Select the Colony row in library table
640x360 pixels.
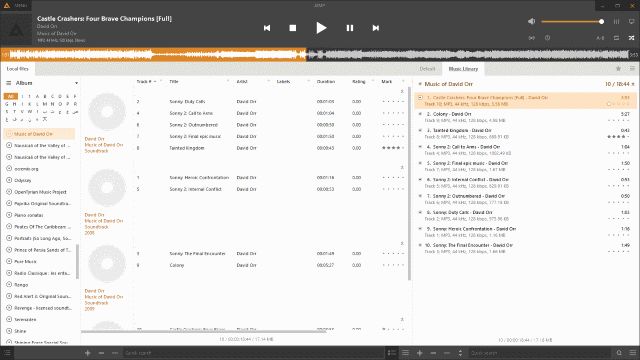pyautogui.click(x=271, y=265)
